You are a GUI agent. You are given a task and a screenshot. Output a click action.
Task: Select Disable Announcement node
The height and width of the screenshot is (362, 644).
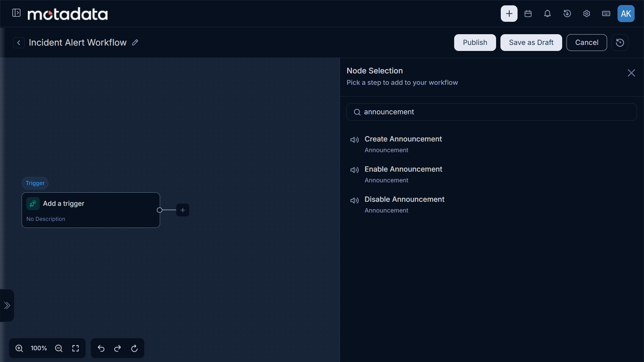[x=491, y=205]
